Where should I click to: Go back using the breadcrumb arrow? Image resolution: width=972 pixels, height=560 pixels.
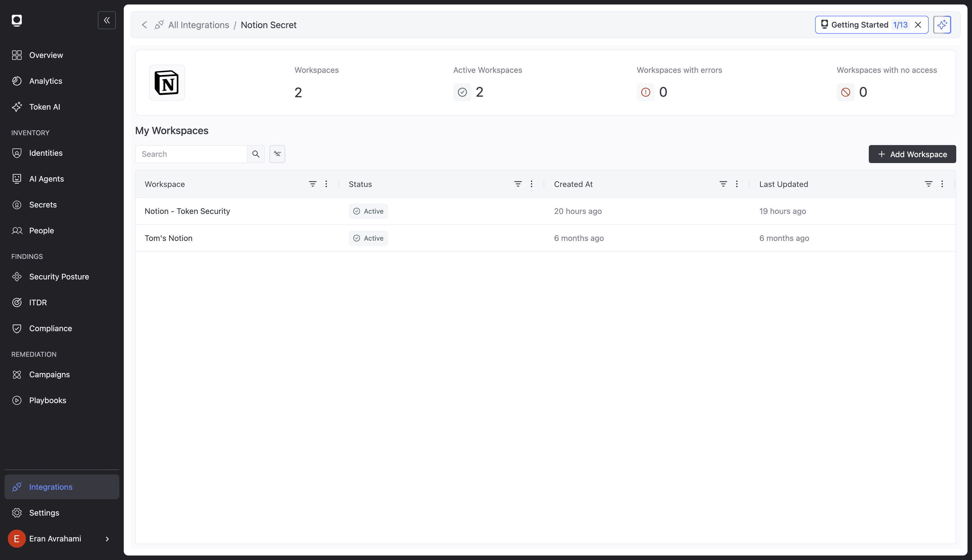(x=144, y=25)
